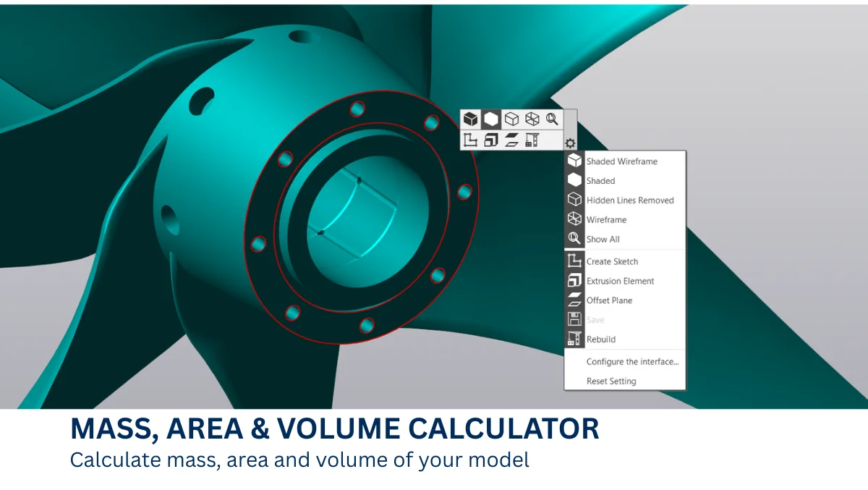Screen dimensions: 868x490
Task: Select Shaded Wireframe icon in floating toolbar
Action: pos(471,119)
